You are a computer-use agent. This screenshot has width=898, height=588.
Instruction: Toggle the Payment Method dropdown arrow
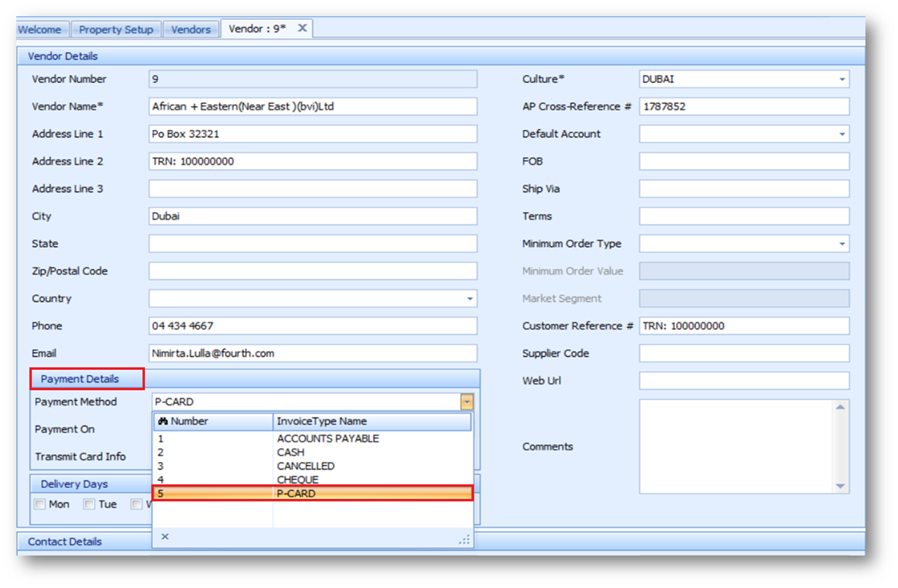466,402
